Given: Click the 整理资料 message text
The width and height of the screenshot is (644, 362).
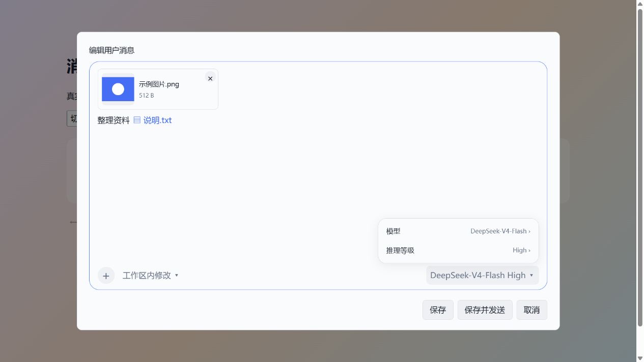Looking at the screenshot, I should (x=114, y=120).
